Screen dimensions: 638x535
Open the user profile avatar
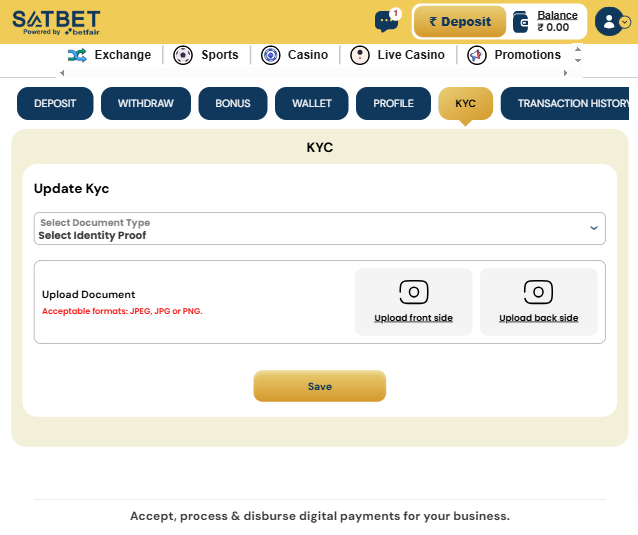click(x=609, y=22)
